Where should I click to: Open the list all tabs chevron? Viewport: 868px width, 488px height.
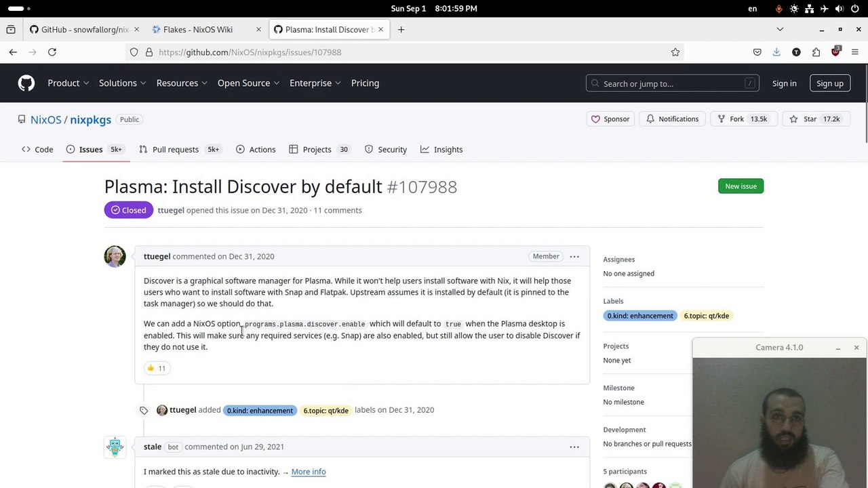[x=780, y=29]
